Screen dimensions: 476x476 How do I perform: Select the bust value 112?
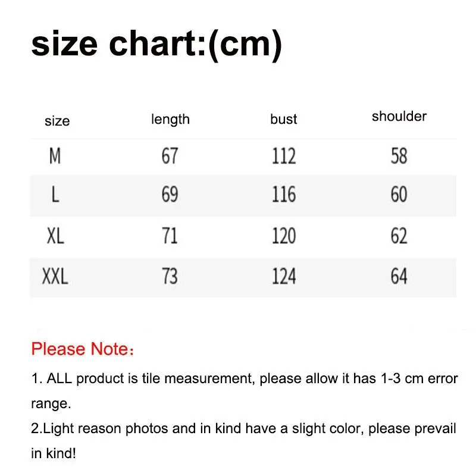[284, 156]
